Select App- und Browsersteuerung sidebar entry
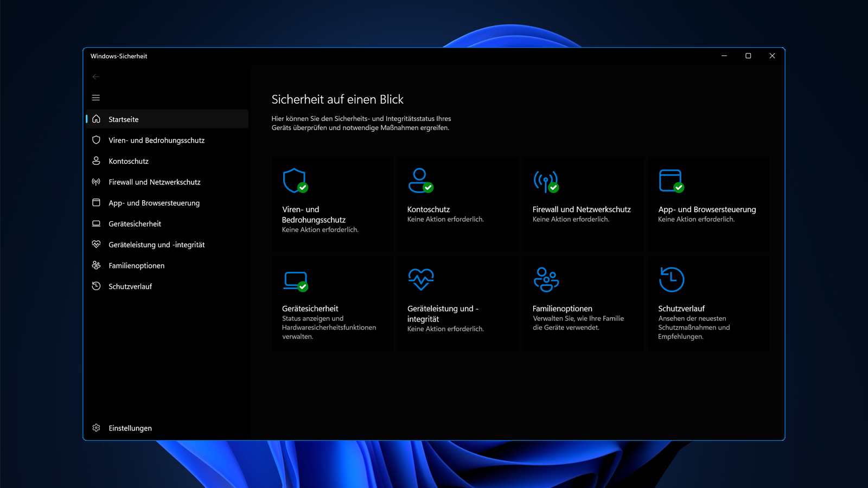Screen dimensions: 868x488 (x=167, y=203)
